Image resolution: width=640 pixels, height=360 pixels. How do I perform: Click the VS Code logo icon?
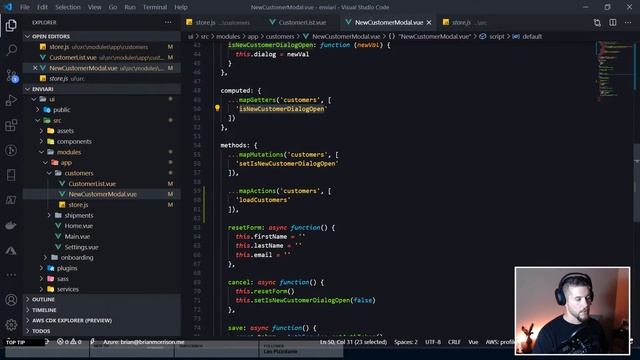point(8,7)
